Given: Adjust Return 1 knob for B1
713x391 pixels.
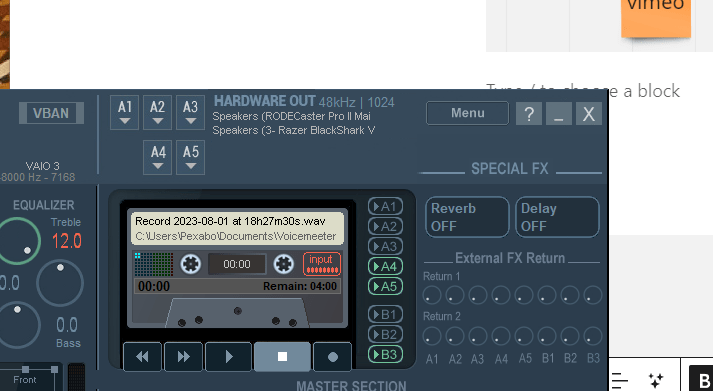Looking at the screenshot, I should point(547,295).
